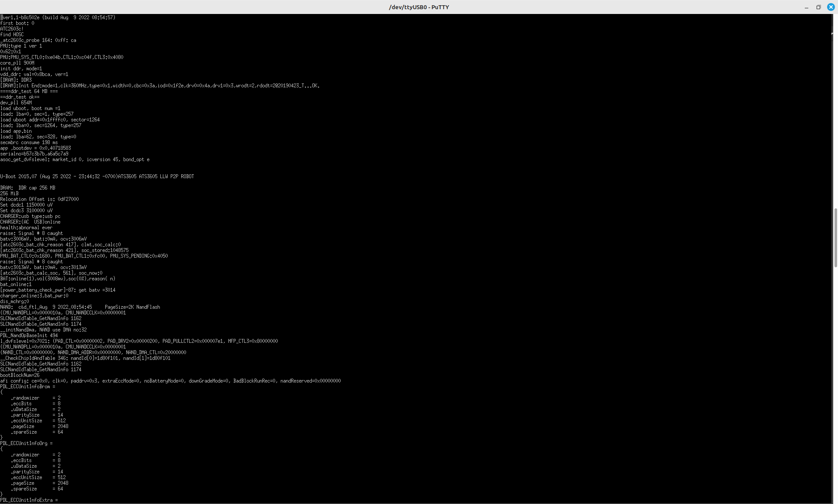
Task: Click the 'PMU_BAT_CTL0:0x1680' line
Action: click(84, 256)
